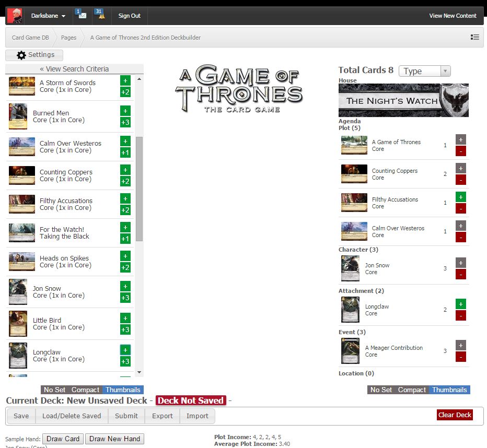487x448 pixels.
Task: Select Heads on Spikes card name
Action: coord(64,258)
